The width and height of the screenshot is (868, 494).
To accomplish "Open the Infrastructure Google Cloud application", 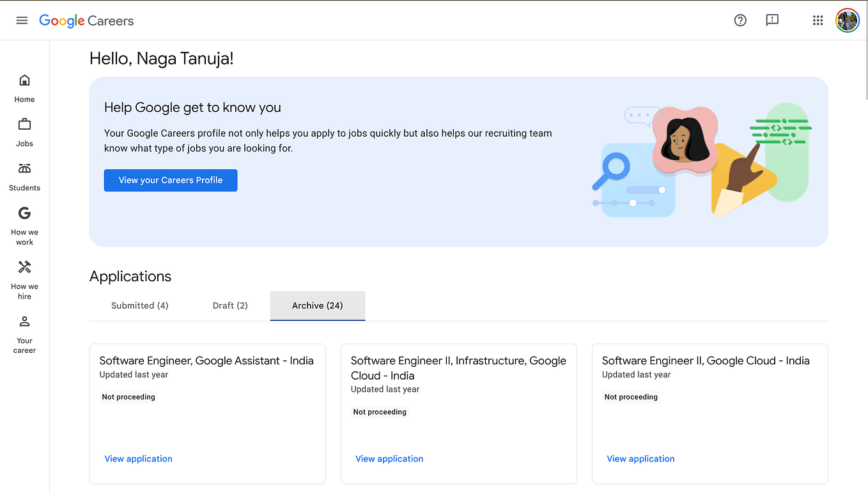I will (389, 458).
